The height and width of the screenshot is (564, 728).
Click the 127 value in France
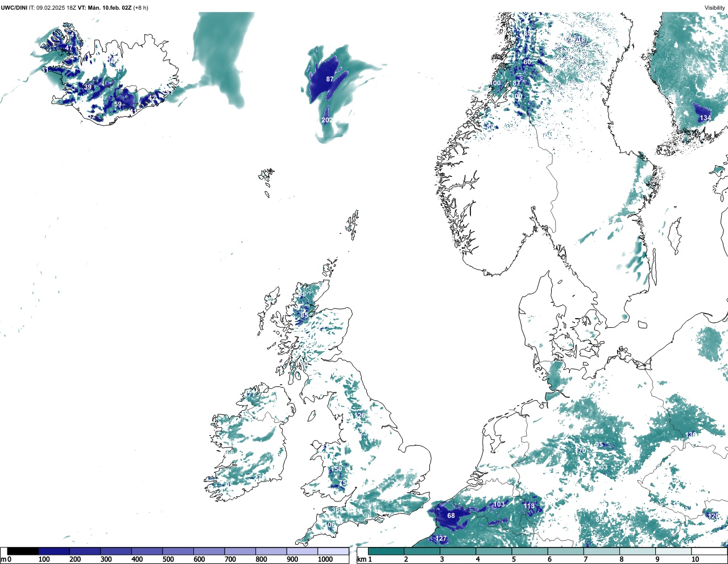coord(441,539)
